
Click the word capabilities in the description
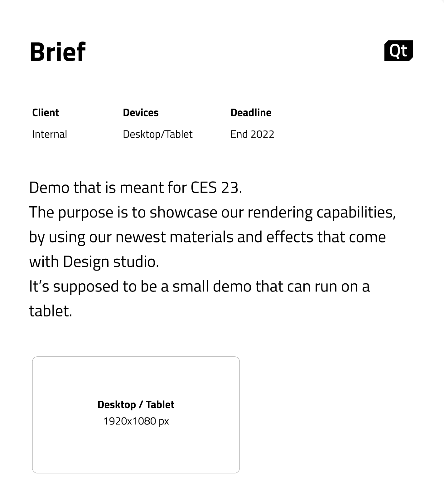(x=356, y=213)
